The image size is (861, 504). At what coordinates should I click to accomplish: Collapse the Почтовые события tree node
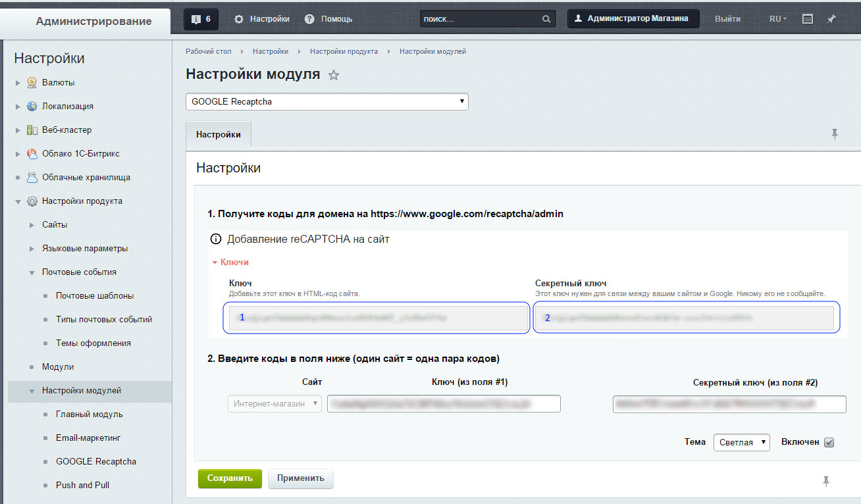[32, 272]
